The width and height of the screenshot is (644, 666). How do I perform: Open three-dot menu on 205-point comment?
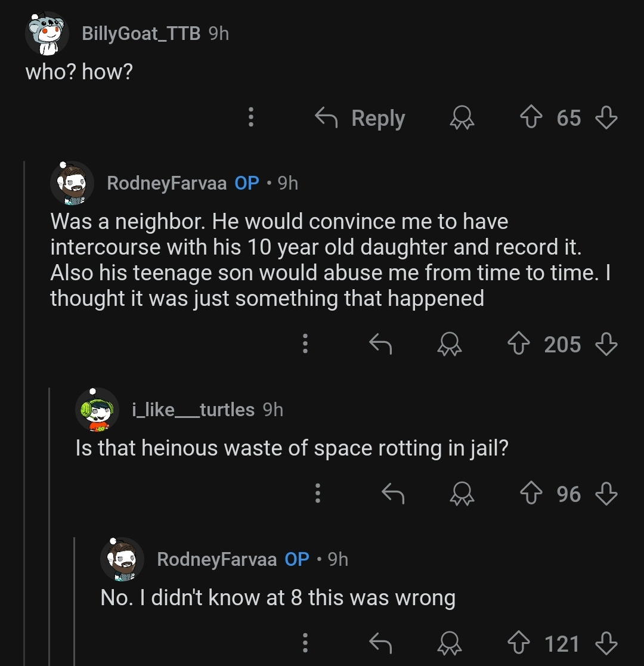pyautogui.click(x=305, y=344)
